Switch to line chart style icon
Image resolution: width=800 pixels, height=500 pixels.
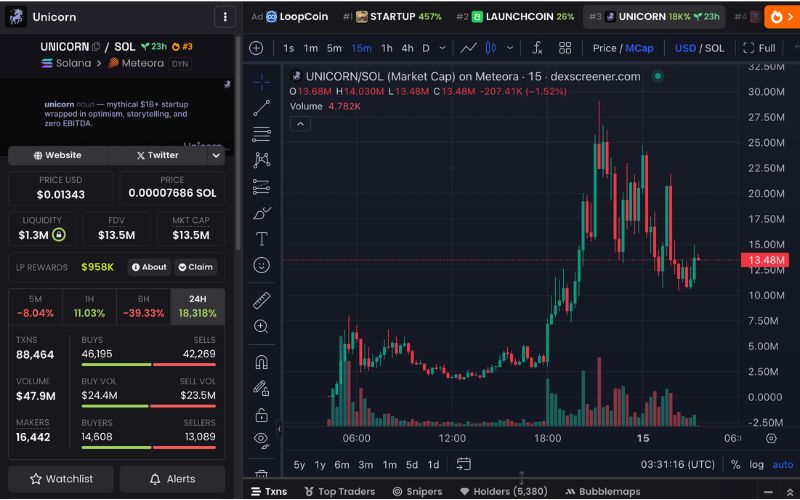pos(468,48)
